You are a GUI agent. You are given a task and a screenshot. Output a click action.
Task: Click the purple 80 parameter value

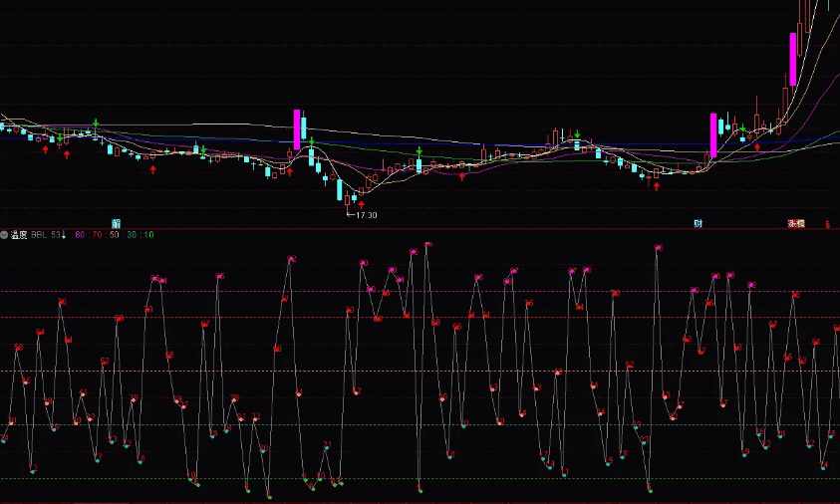click(80, 235)
